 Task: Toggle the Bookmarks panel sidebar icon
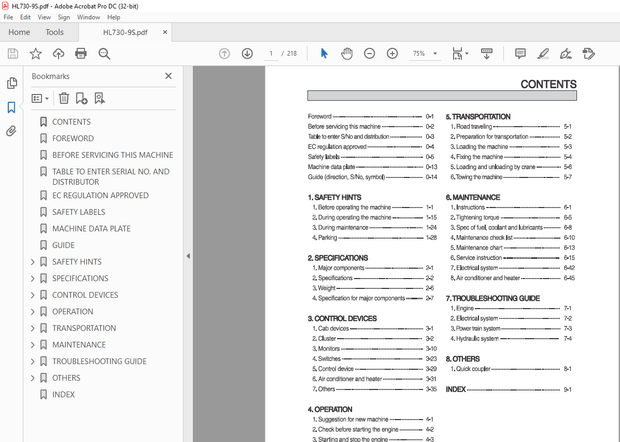click(x=11, y=107)
